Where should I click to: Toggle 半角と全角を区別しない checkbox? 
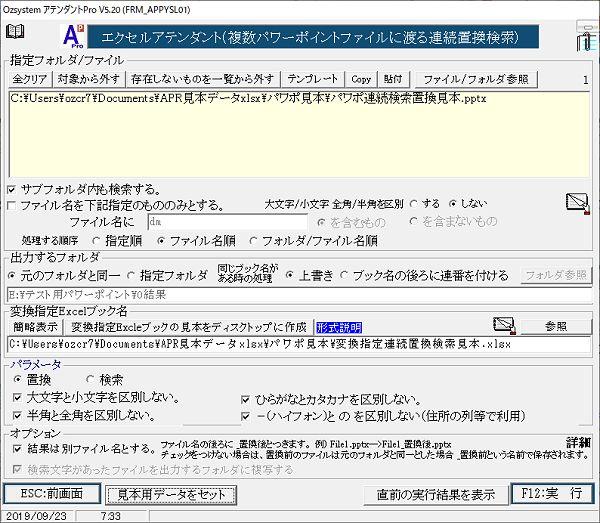coord(17,415)
